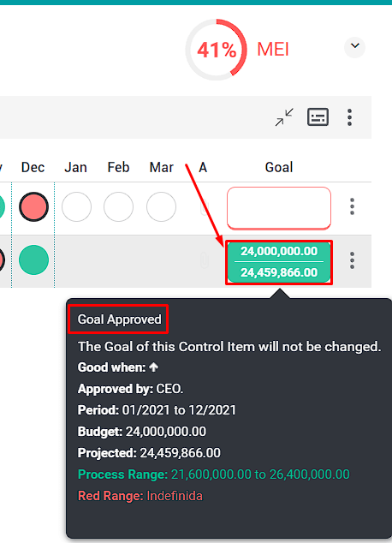
Task: Select the red December status circle
Action: [x=33, y=206]
